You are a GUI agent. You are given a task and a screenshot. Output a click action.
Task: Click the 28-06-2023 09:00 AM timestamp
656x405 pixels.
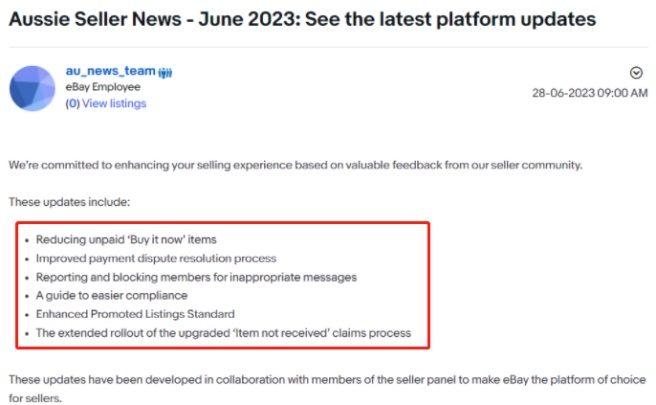click(588, 91)
